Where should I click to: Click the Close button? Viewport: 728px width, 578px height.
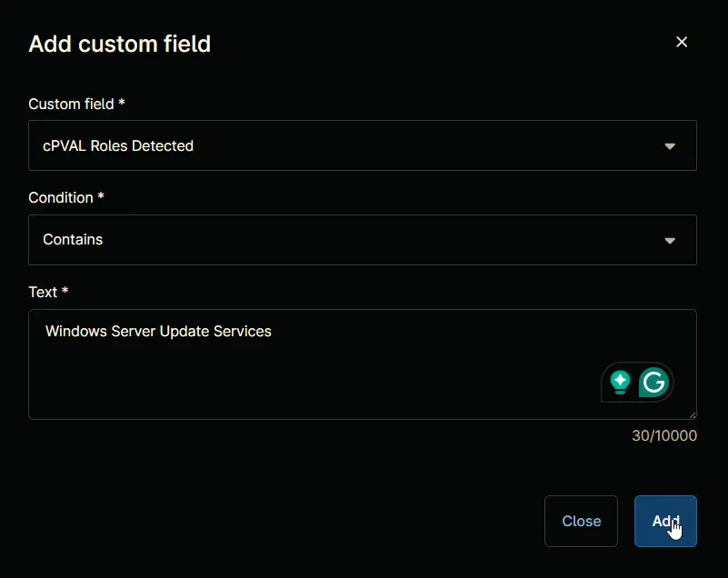581,521
